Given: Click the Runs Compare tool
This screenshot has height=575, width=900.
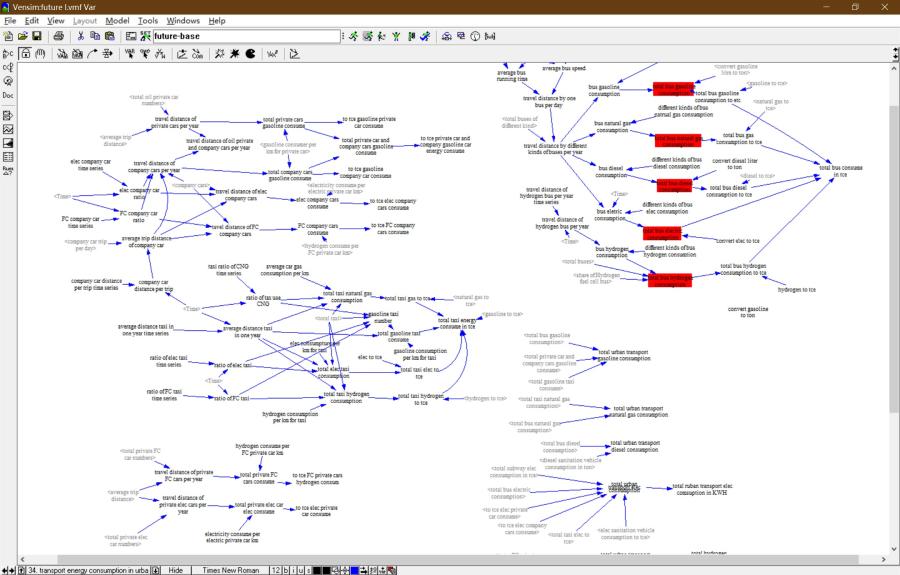Looking at the screenshot, I should (x=8, y=171).
